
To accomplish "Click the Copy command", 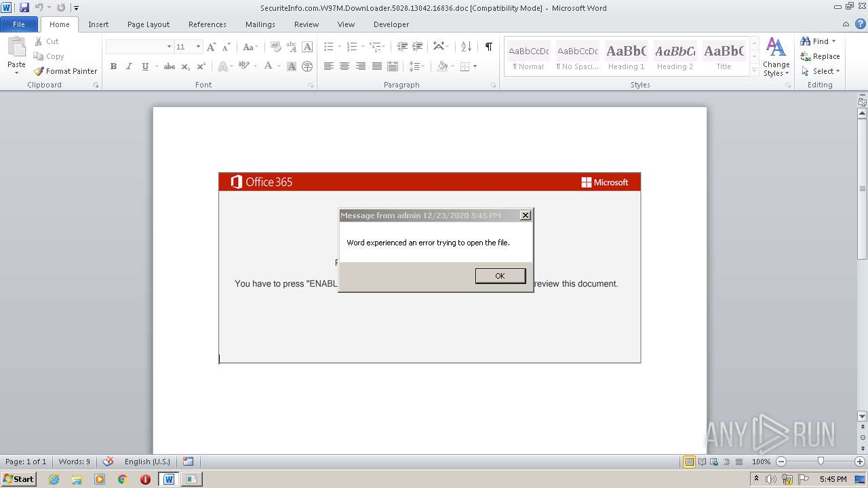I will 49,56.
